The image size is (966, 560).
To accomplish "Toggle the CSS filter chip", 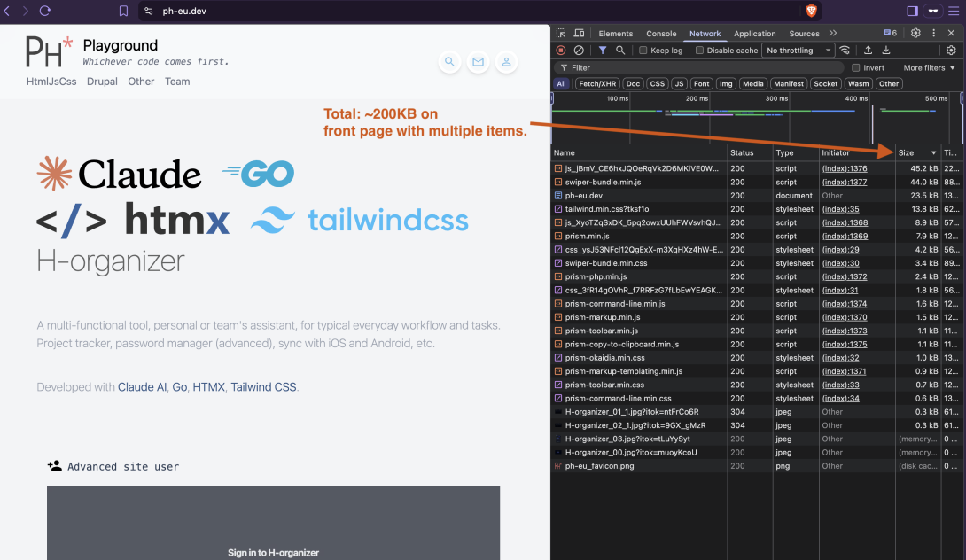I will (x=658, y=84).
